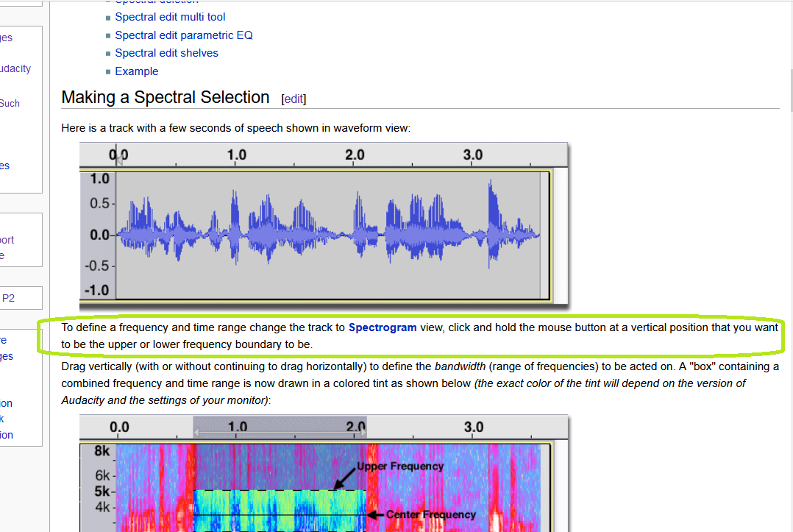Open the "Spectral edit multi tool" link
The image size is (793, 532).
point(169,16)
